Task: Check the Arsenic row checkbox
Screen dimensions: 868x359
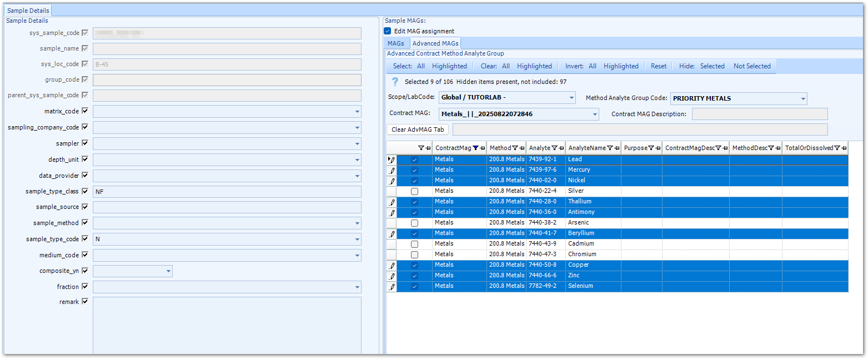Action: [414, 222]
